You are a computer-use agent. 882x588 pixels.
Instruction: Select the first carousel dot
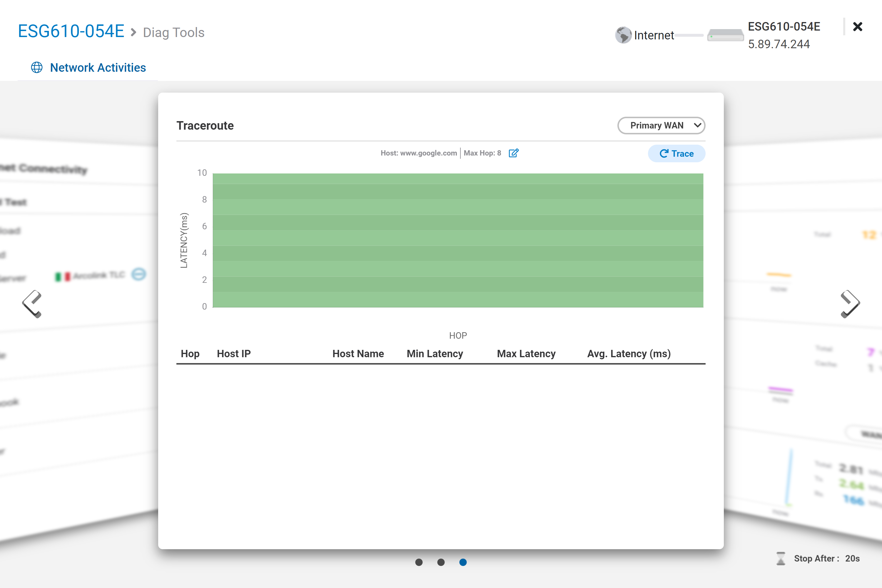tap(419, 562)
